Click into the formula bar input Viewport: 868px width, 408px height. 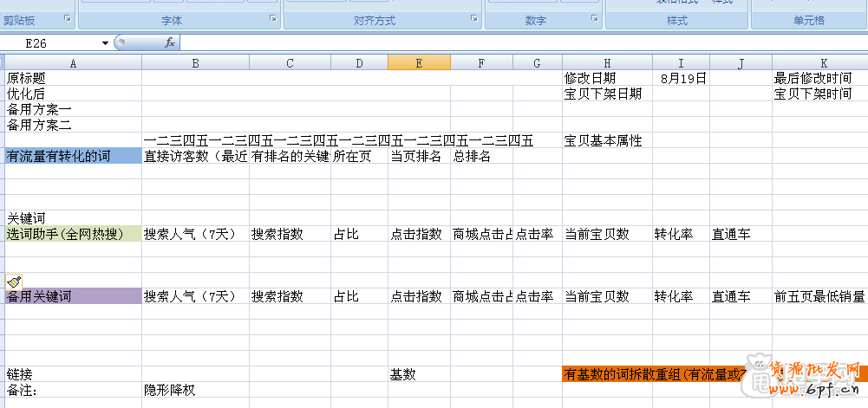tap(520, 42)
